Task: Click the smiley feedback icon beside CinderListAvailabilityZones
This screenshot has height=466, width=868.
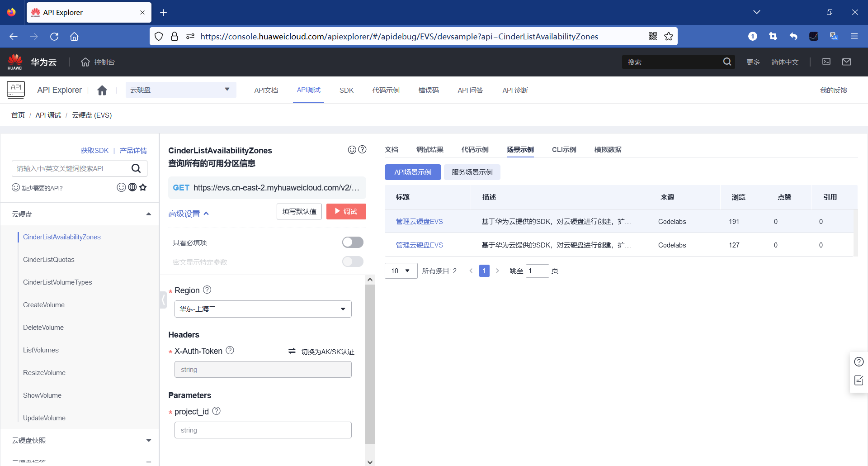Action: (352, 150)
